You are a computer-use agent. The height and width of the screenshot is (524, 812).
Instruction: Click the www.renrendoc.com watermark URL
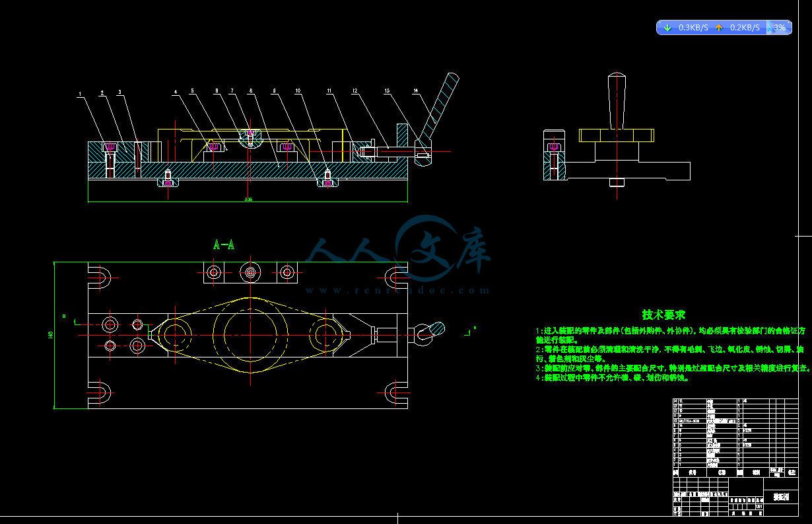click(397, 290)
